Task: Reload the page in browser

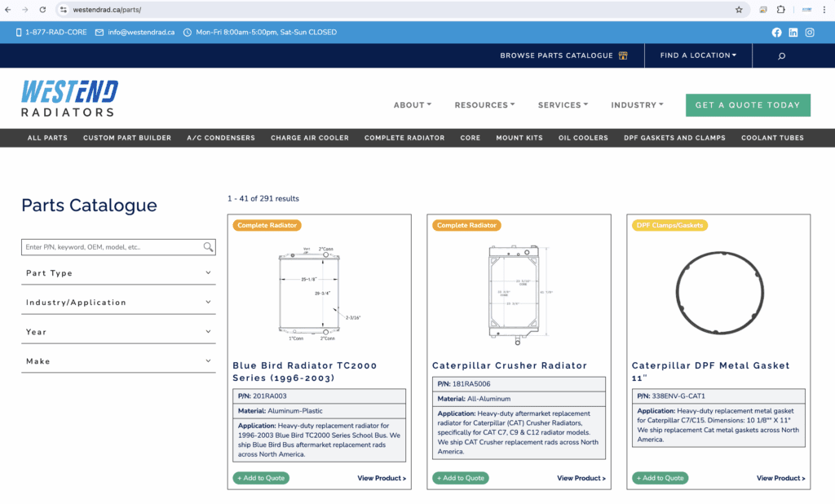Action: click(x=42, y=10)
